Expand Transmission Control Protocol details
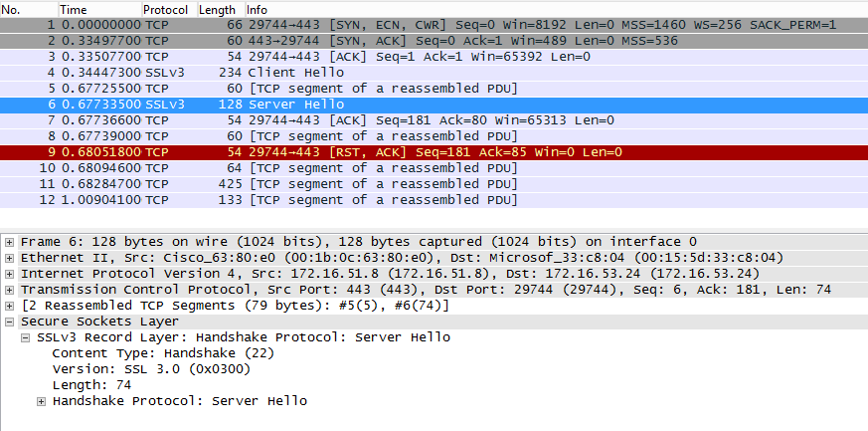Viewport: 868px width, 431px height. (10, 290)
